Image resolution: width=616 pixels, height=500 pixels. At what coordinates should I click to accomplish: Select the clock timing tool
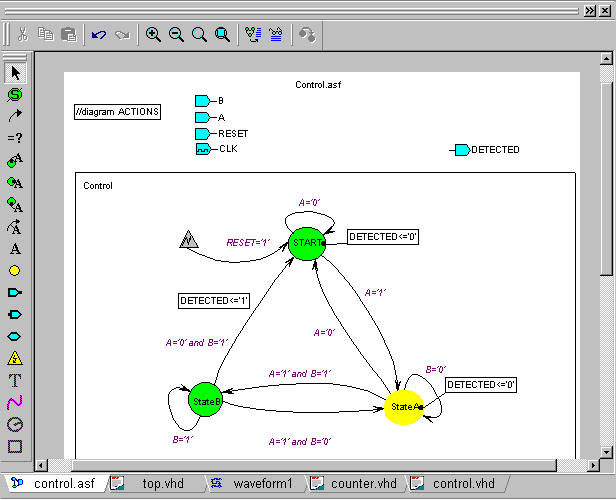tap(15, 424)
